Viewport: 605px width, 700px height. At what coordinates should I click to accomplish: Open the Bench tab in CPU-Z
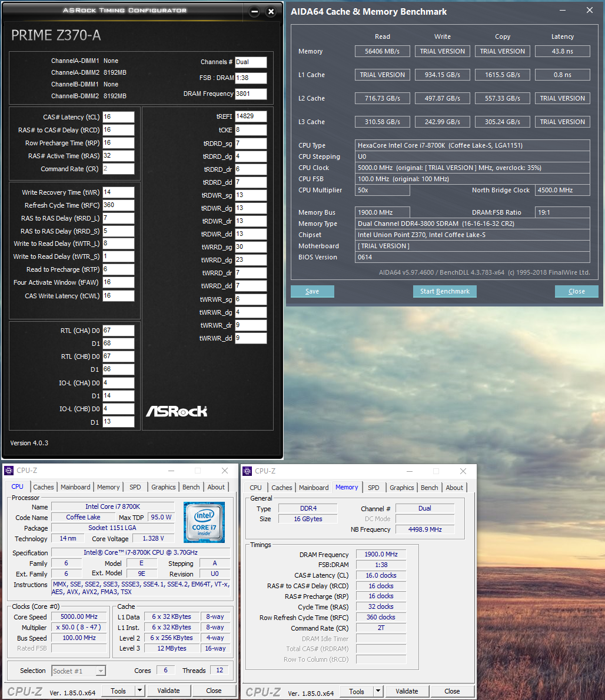point(191,486)
